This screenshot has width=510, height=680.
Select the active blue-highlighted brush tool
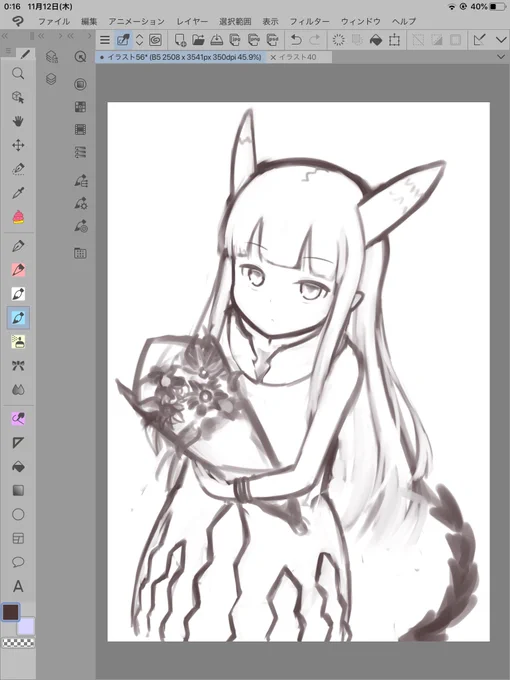click(18, 318)
